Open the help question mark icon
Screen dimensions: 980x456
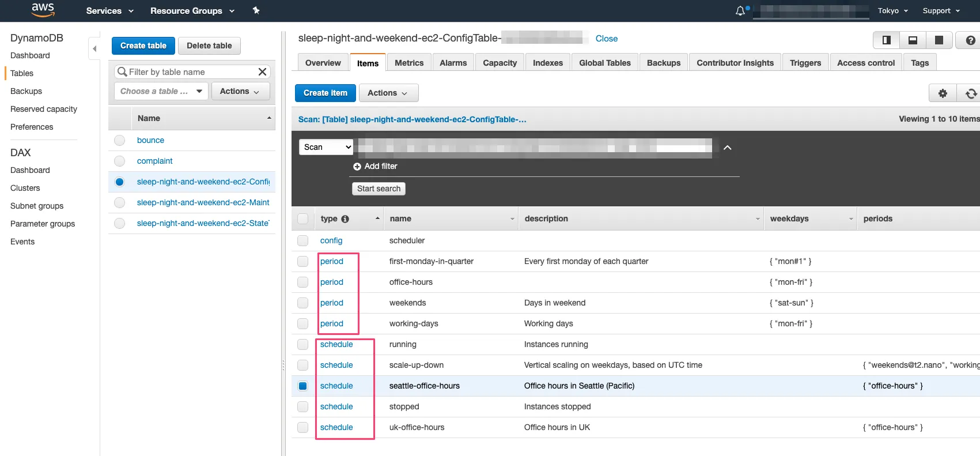tap(970, 40)
